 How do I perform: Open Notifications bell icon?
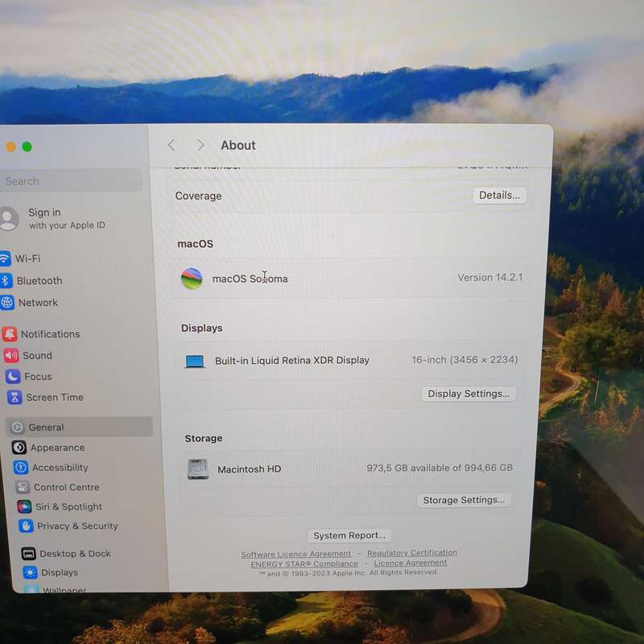click(x=10, y=334)
